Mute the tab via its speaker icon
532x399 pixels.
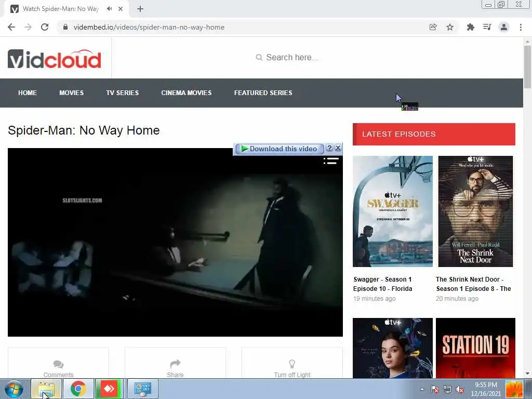pos(109,9)
